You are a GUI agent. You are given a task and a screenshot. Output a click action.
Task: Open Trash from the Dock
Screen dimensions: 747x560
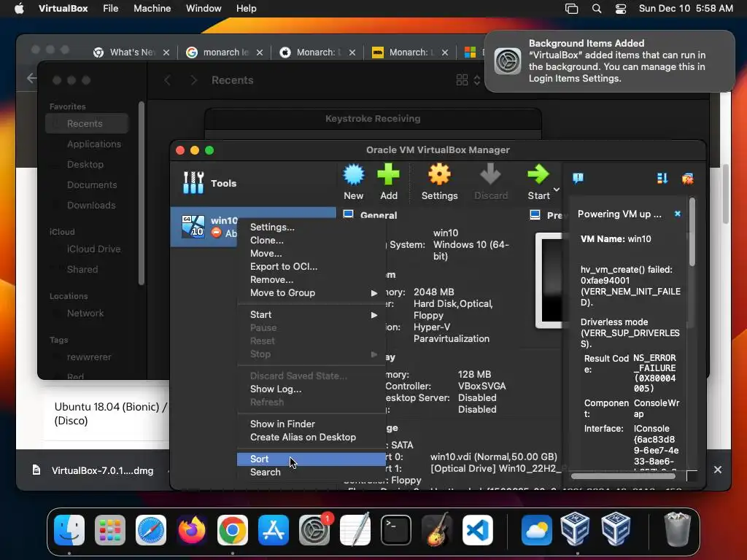[677, 530]
